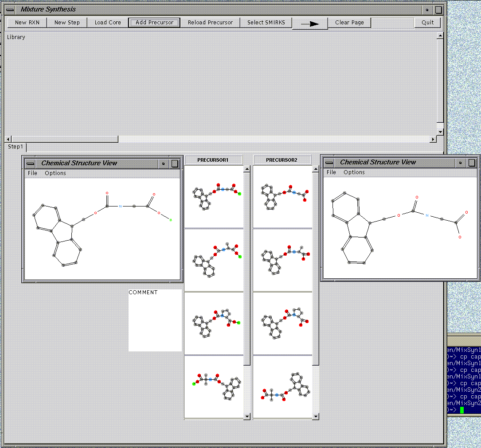Select first molecule thumbnail in PRECURSOR2
This screenshot has width=481, height=448.
click(282, 197)
